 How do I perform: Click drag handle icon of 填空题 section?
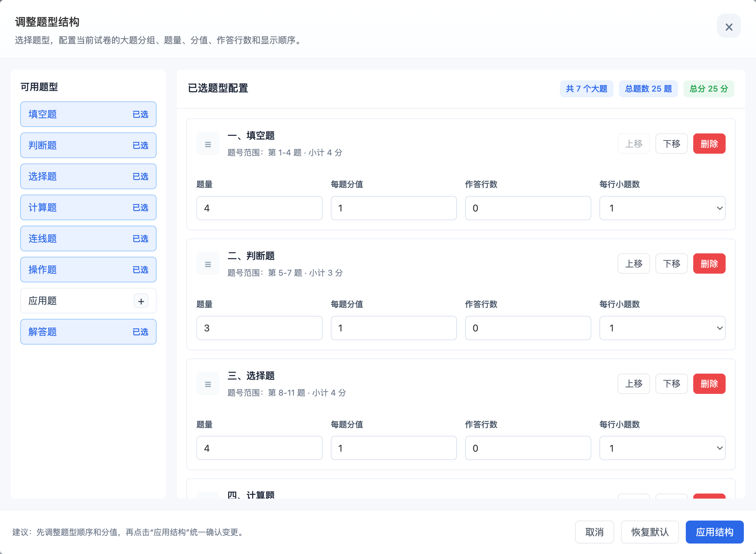[208, 144]
